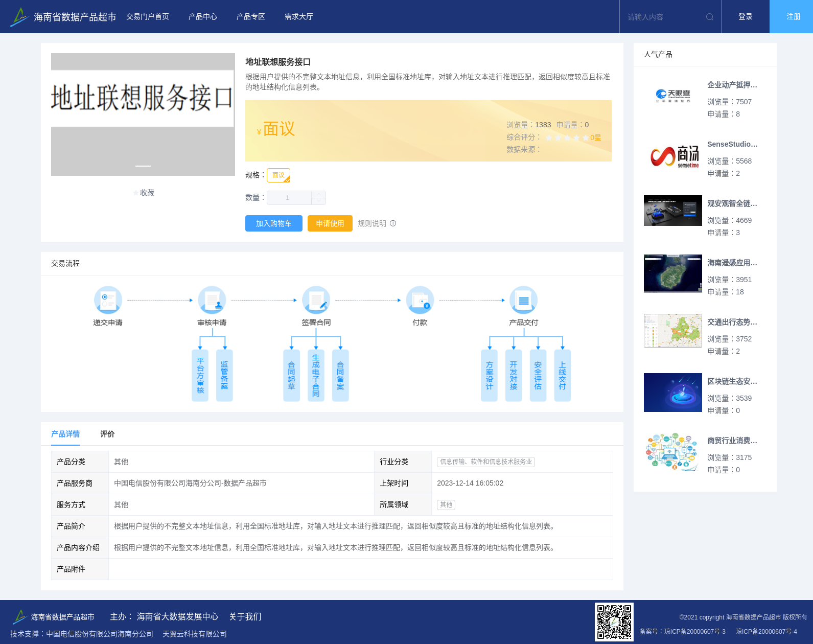Open the 商贸行业消费 product thumbnail

[673, 452]
